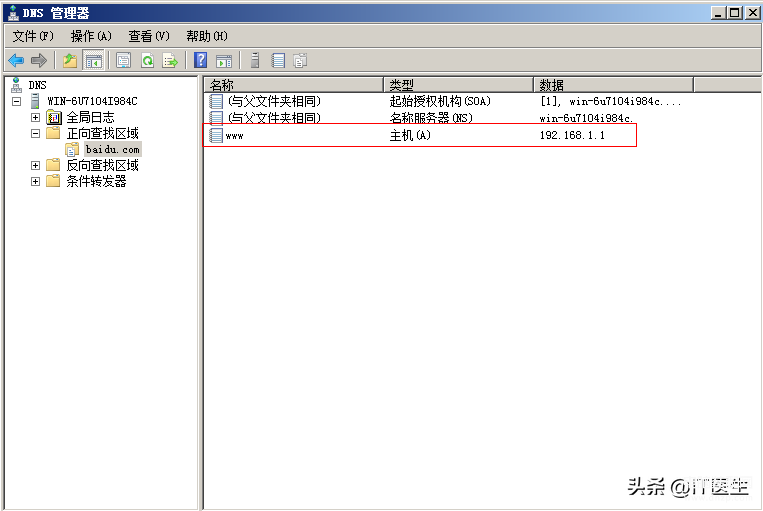Click the 起始授权机构(SOA) type cell
The image size is (763, 511).
[440, 101]
